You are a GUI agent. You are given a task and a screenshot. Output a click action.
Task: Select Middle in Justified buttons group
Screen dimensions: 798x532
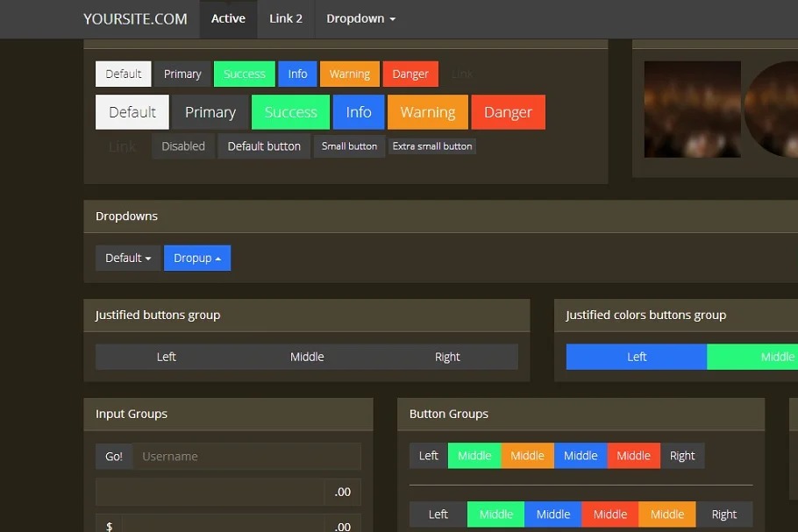[x=307, y=357]
